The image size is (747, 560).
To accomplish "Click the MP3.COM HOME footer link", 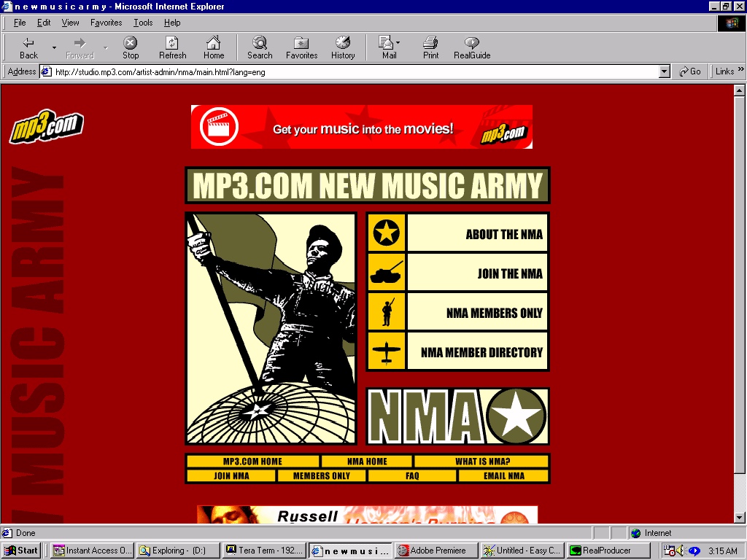I will 252,462.
